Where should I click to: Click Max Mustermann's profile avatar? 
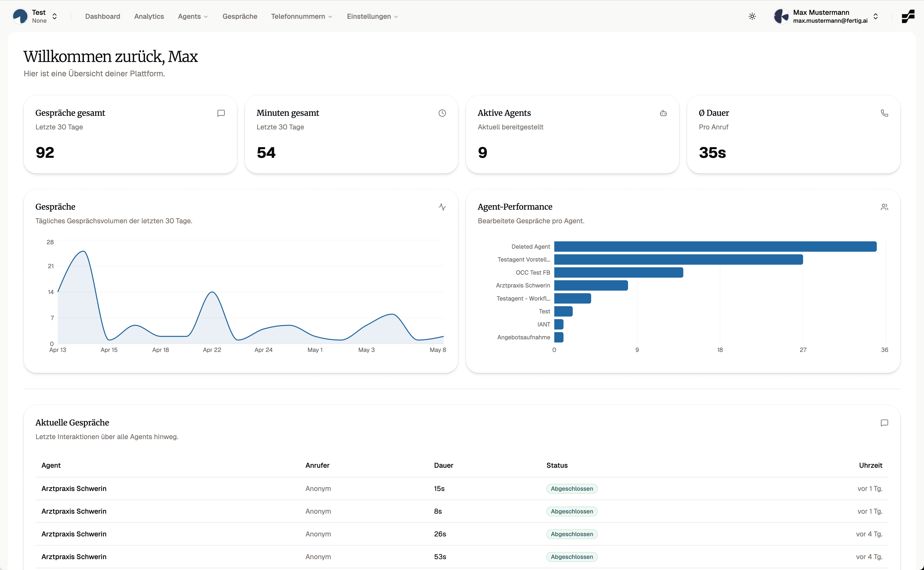(781, 16)
